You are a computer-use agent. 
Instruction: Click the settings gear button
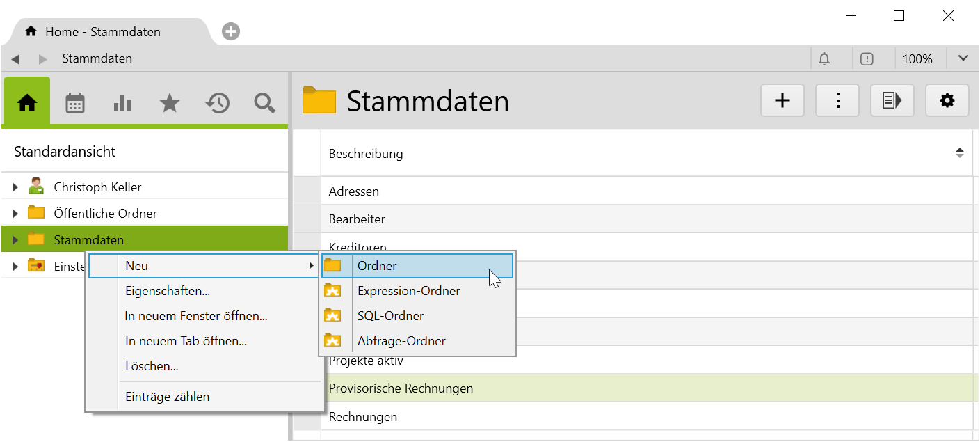tap(947, 101)
